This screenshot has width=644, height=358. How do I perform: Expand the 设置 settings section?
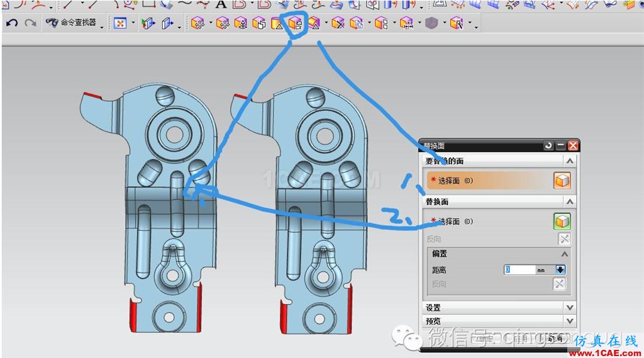(570, 308)
